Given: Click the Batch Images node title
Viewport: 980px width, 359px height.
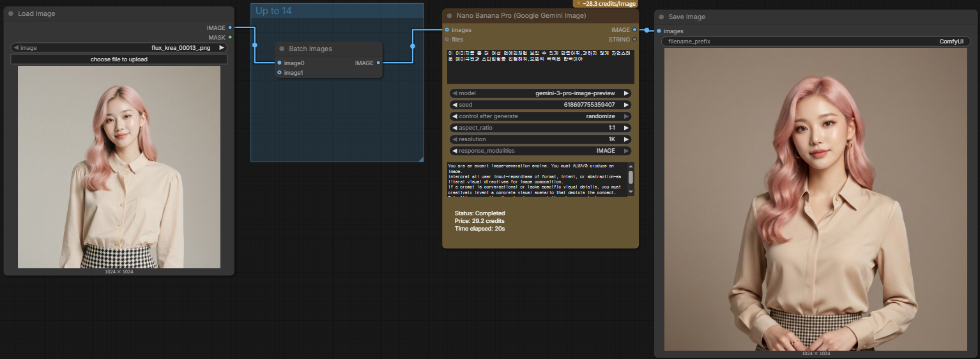Looking at the screenshot, I should pos(310,49).
